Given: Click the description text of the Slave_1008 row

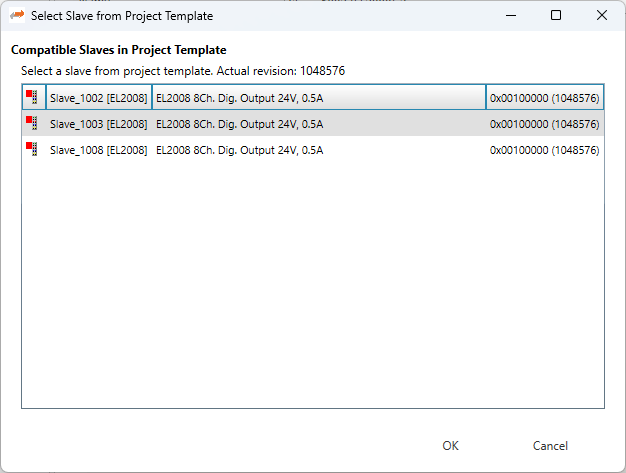Looking at the screenshot, I should pos(239,150).
